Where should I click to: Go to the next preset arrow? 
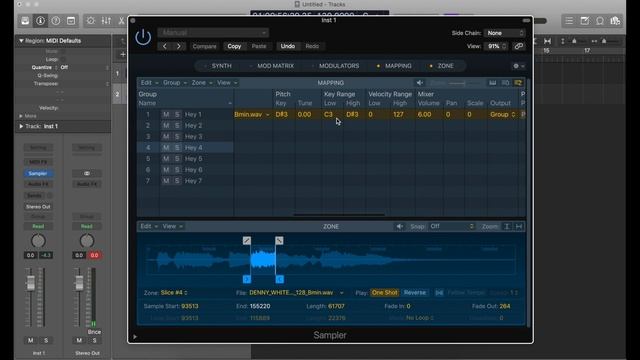pos(178,46)
